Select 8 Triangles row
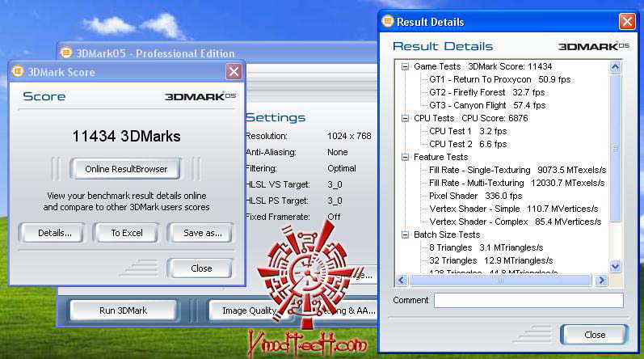This screenshot has height=359, width=644. point(486,247)
